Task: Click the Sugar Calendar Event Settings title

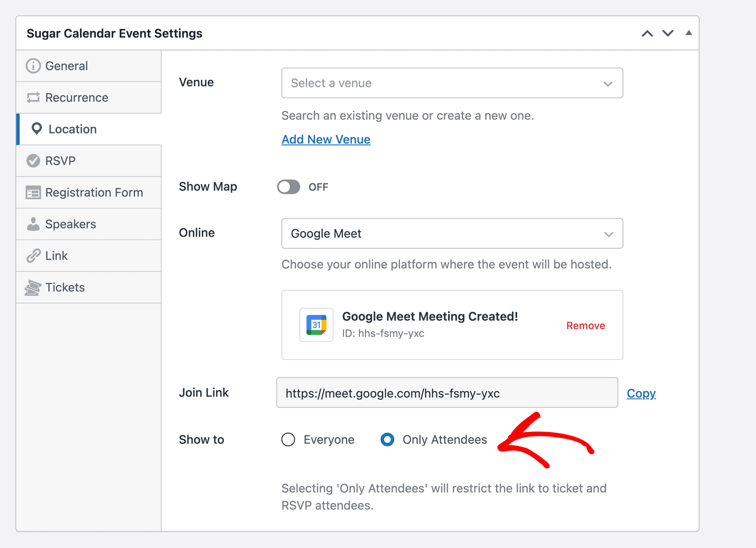Action: 114,34
